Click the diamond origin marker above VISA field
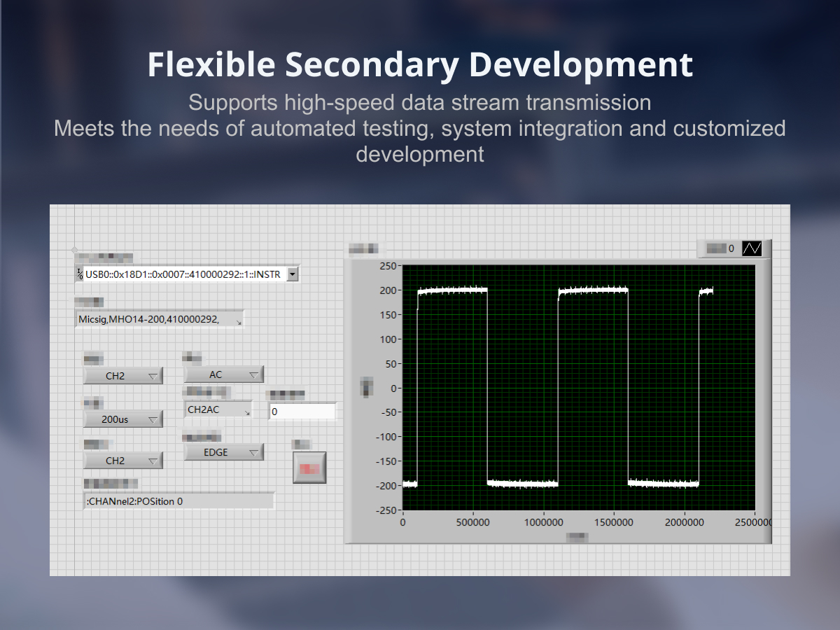The width and height of the screenshot is (840, 630). (75, 250)
